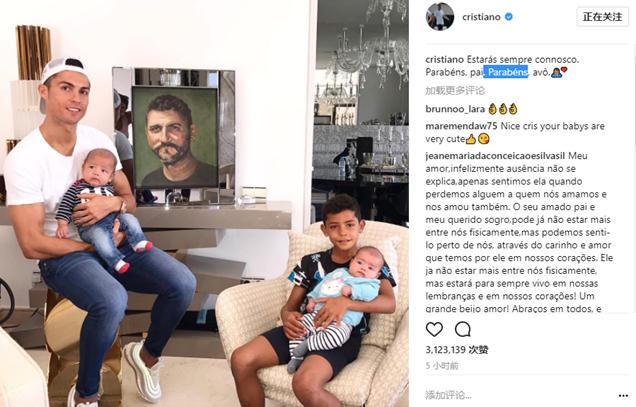Expand 加载更多评论 to load more comments
Screen dimensions: 636x407
(455, 90)
